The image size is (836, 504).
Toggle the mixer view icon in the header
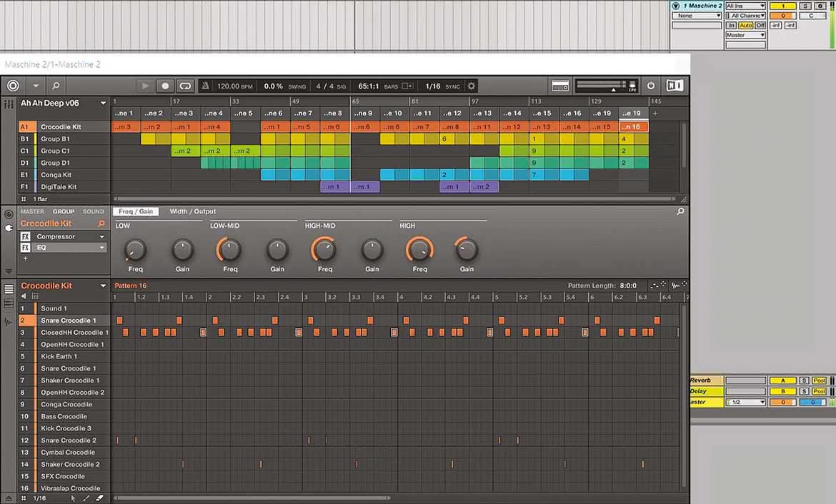tap(560, 86)
